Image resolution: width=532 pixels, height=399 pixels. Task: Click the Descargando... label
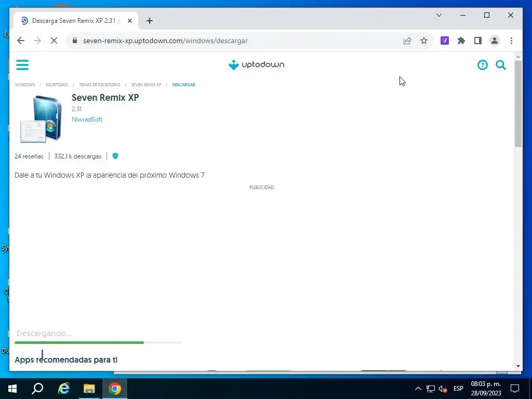[x=45, y=333]
